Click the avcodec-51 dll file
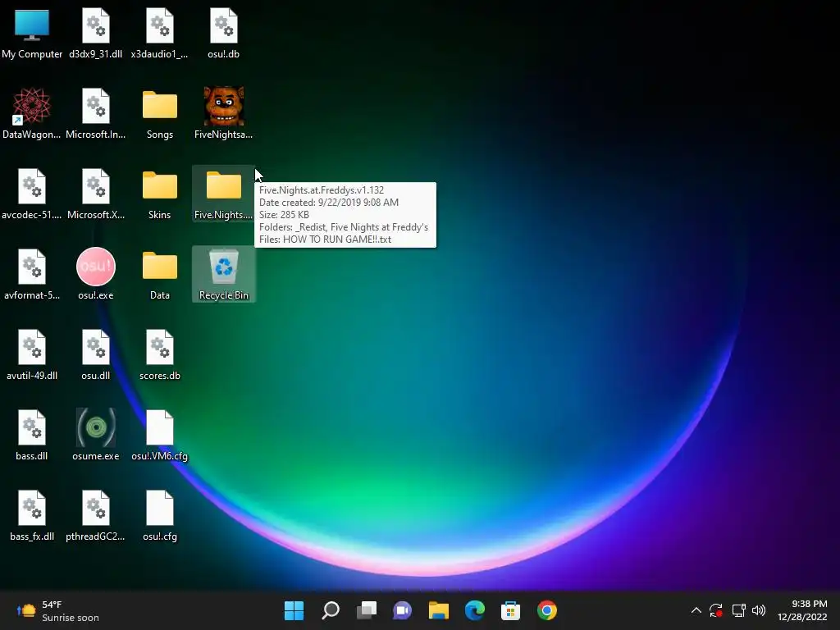840x630 pixels. click(x=32, y=194)
